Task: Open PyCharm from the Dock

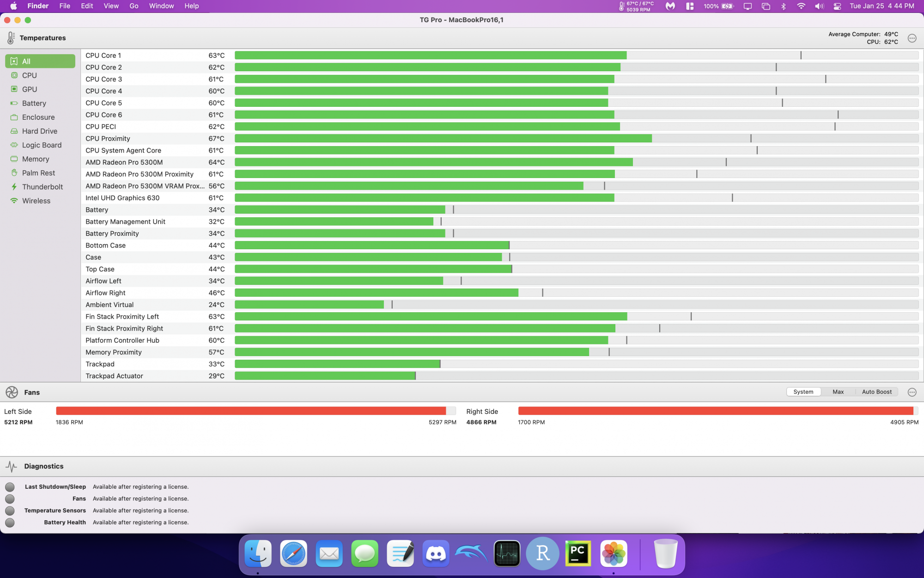Action: click(x=578, y=553)
